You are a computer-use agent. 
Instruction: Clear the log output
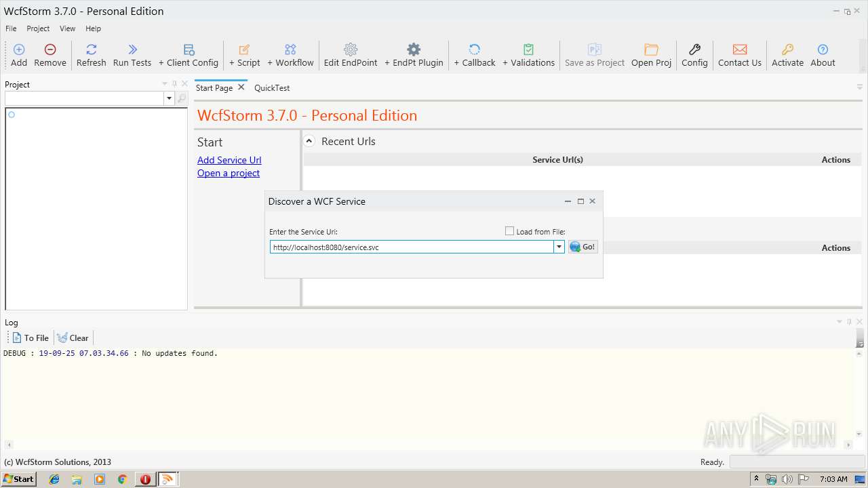point(73,338)
